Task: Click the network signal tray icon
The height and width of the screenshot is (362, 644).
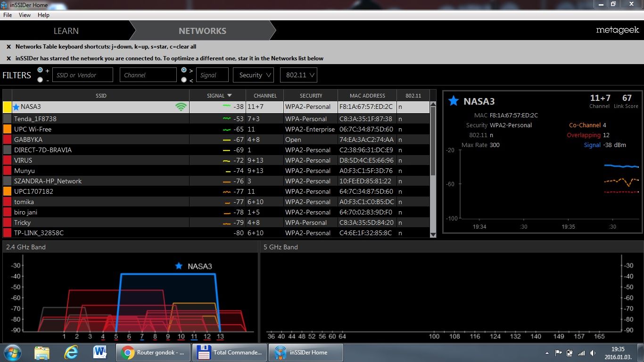Action: click(x=581, y=353)
